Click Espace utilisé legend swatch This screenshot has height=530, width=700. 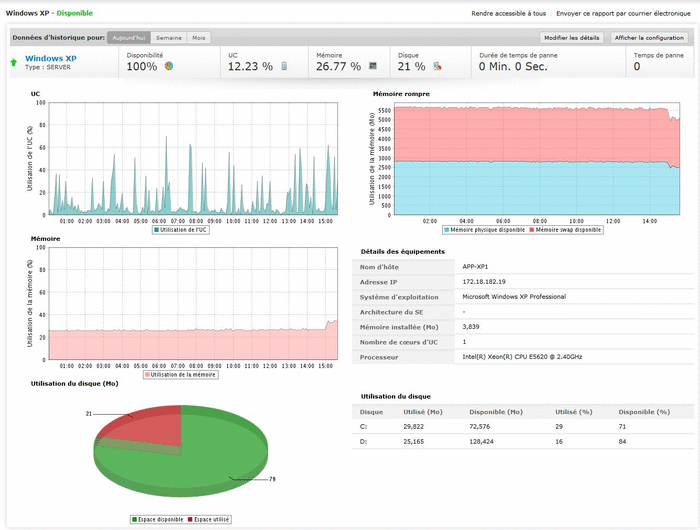(x=190, y=519)
